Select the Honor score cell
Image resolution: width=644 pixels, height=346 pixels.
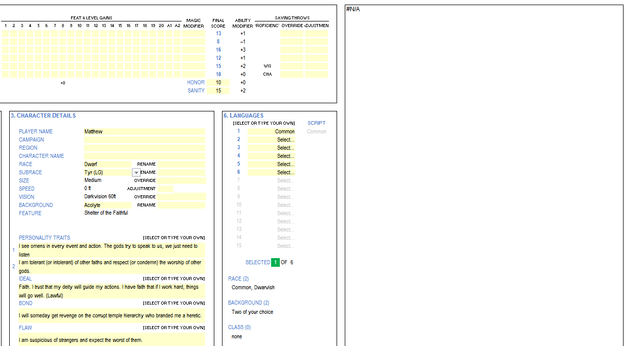218,82
